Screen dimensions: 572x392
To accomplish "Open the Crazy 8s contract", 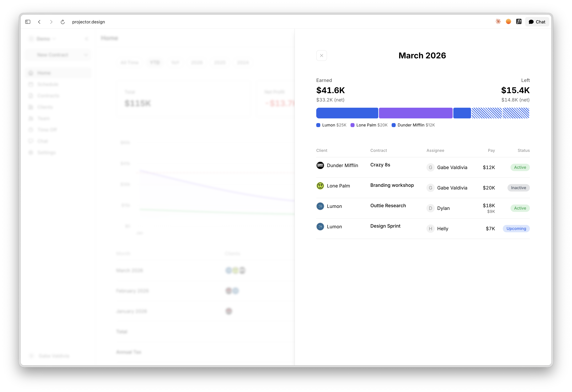I will point(380,165).
